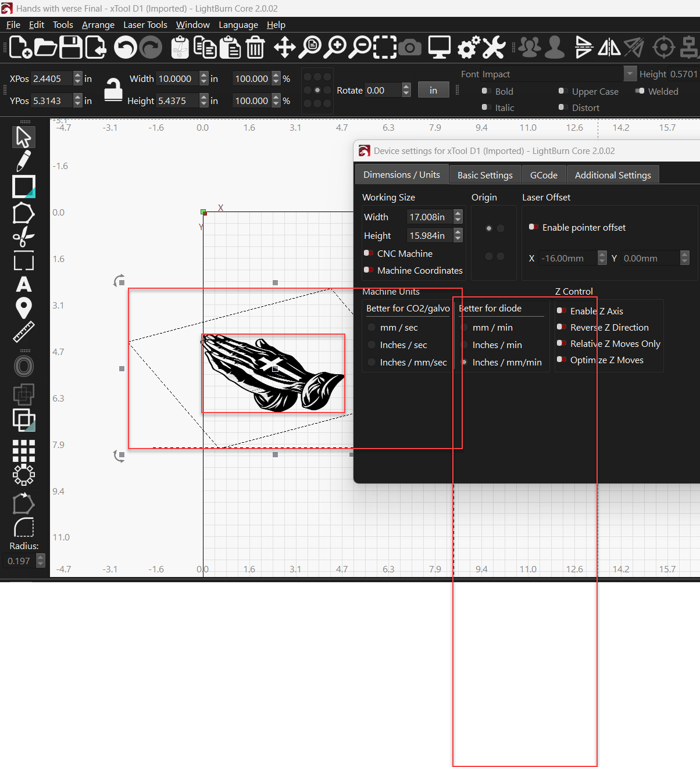Select the Measure ruler tool
Screen dimensions: 700x767
pos(23,332)
